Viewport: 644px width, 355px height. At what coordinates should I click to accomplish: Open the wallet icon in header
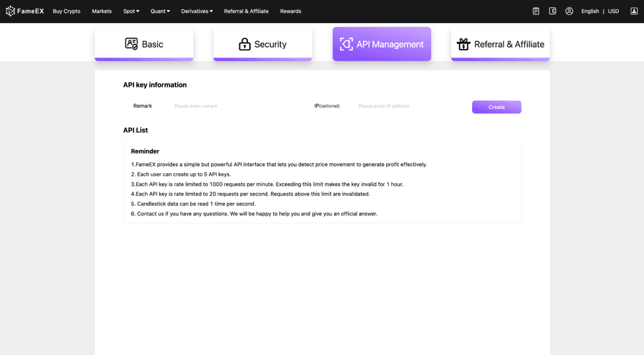click(x=553, y=11)
